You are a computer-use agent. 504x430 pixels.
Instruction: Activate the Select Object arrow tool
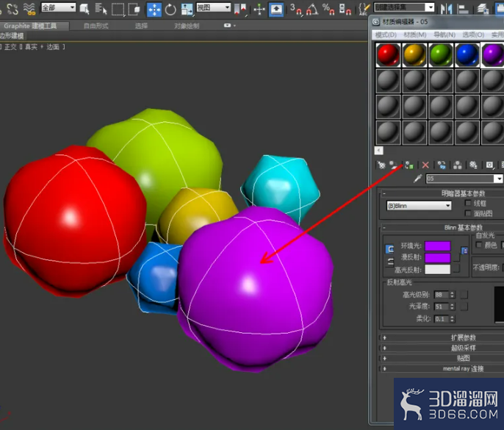point(84,9)
